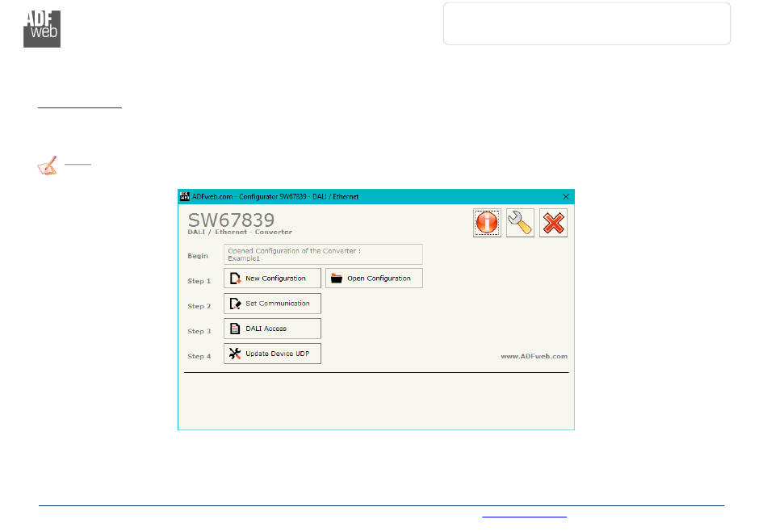
Task: Click the 'Step 2' label
Action: 199,306
